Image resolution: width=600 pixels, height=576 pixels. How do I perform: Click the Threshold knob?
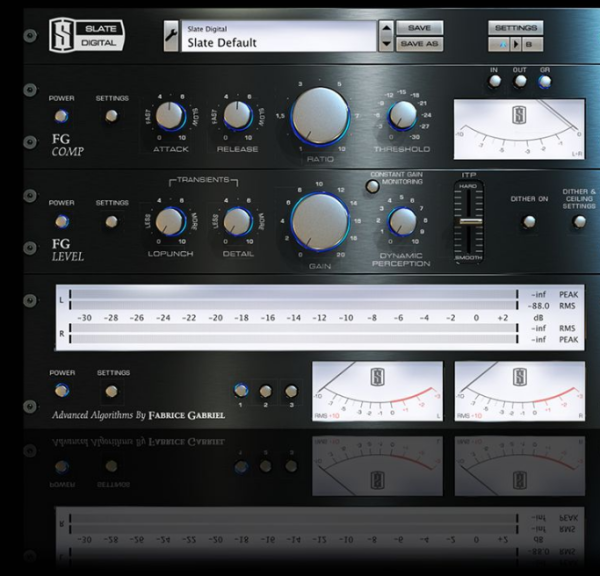click(404, 117)
